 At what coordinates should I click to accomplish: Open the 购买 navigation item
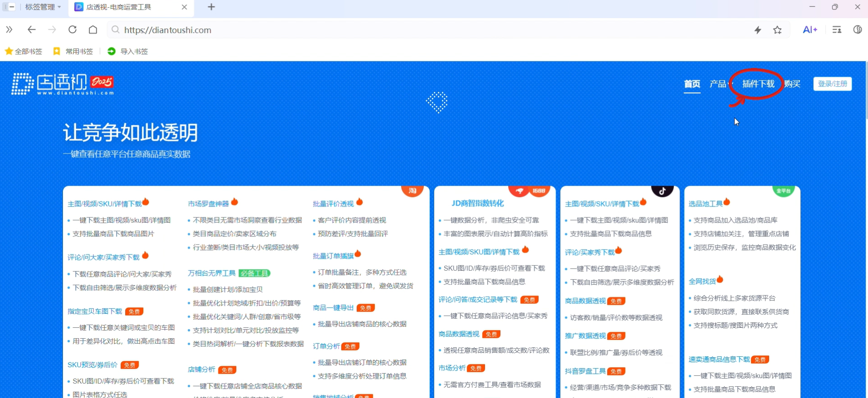click(792, 84)
